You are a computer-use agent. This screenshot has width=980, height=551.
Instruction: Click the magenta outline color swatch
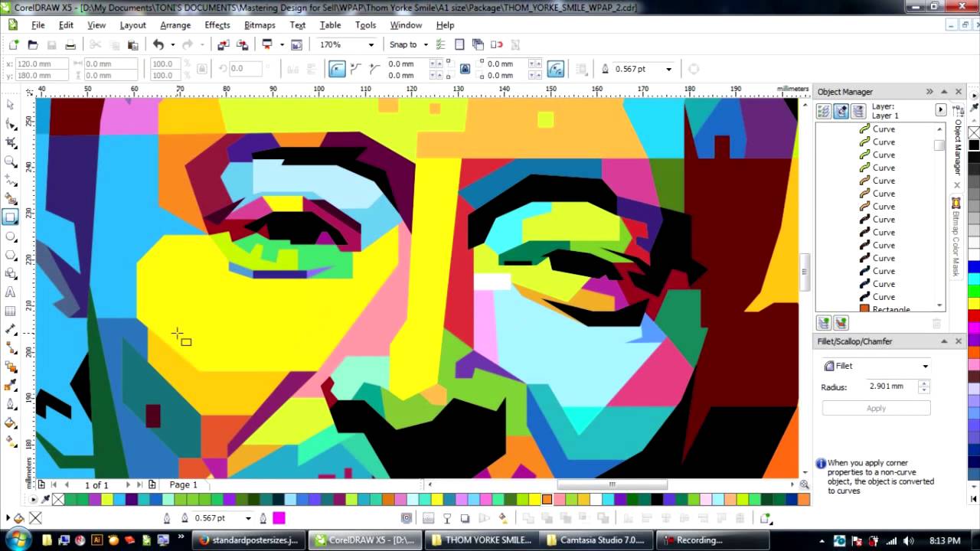[x=279, y=518]
